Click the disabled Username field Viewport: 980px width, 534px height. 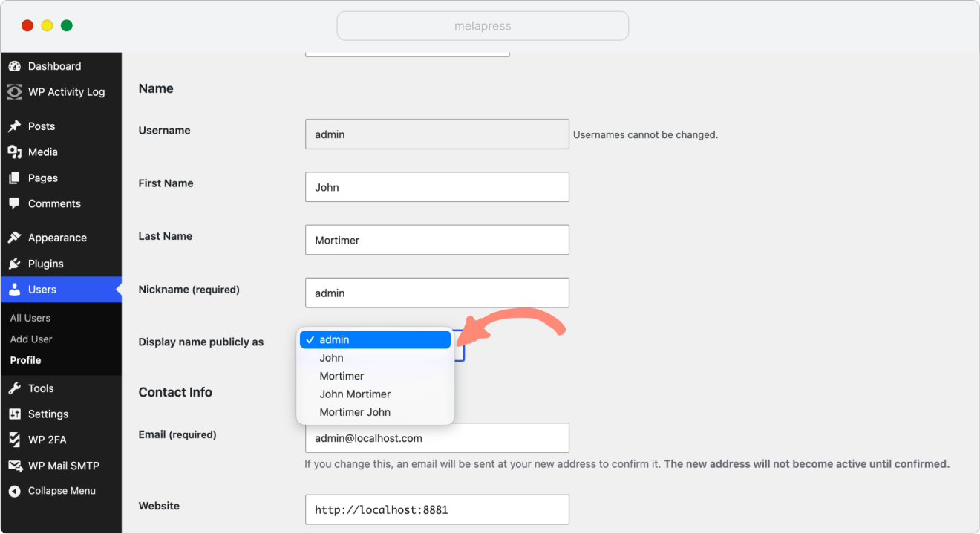437,134
